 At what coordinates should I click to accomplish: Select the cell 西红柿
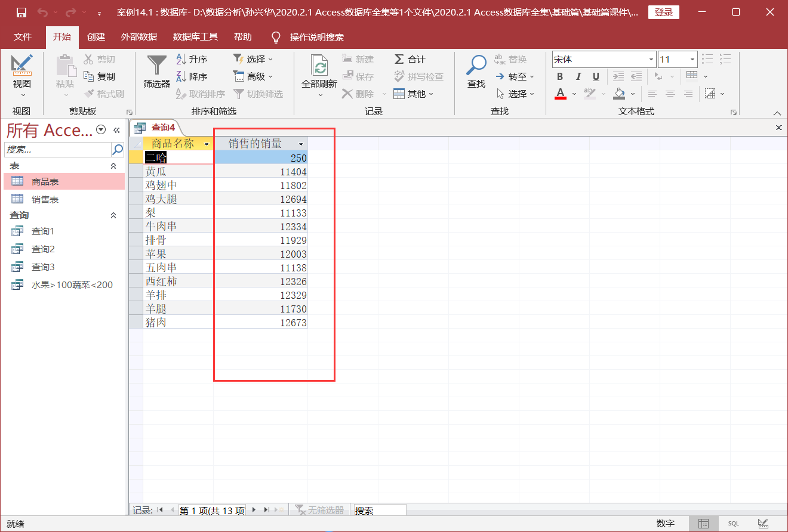(x=178, y=281)
